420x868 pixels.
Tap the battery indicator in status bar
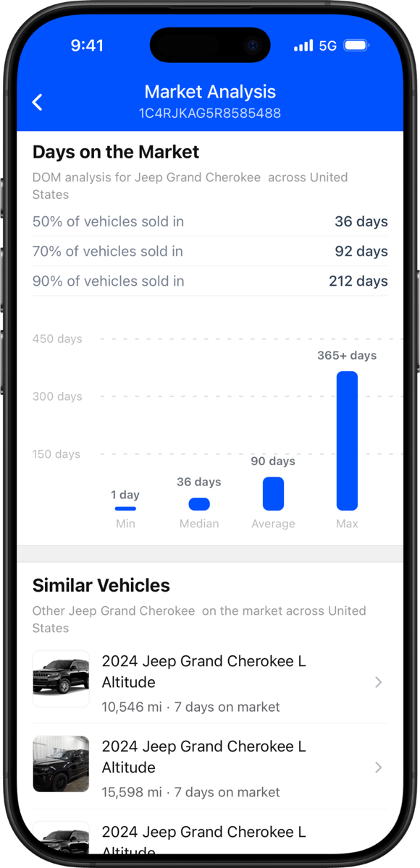356,45
